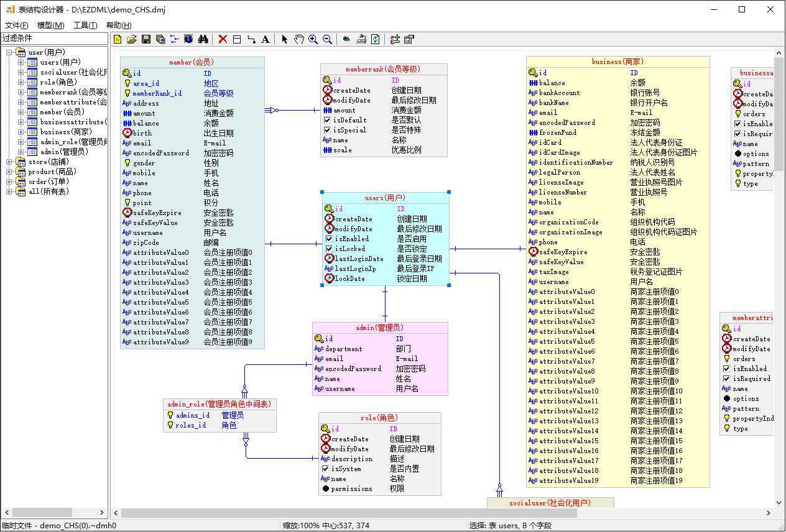Click the wrench with plus settings icon
This screenshot has width=786, height=532.
coord(395,39)
